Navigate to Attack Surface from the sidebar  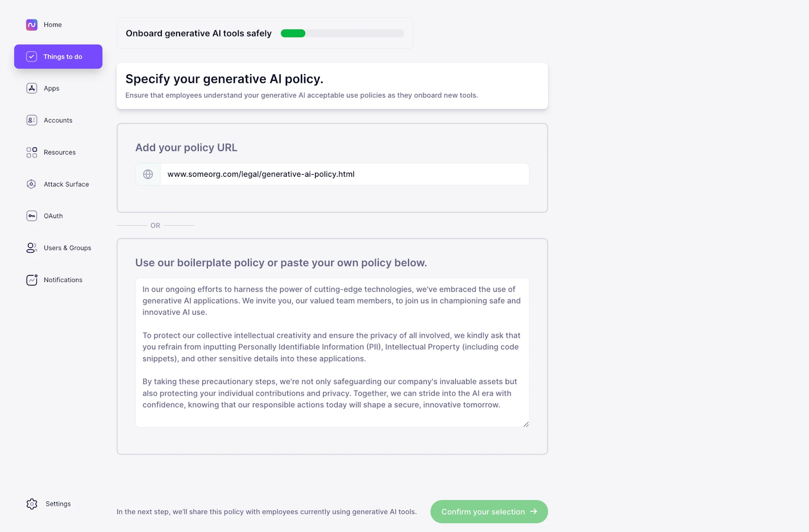pyautogui.click(x=66, y=184)
